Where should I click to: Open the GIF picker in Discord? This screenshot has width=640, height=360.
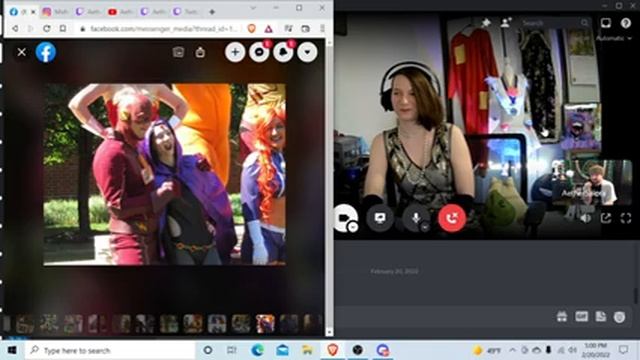coord(582,316)
